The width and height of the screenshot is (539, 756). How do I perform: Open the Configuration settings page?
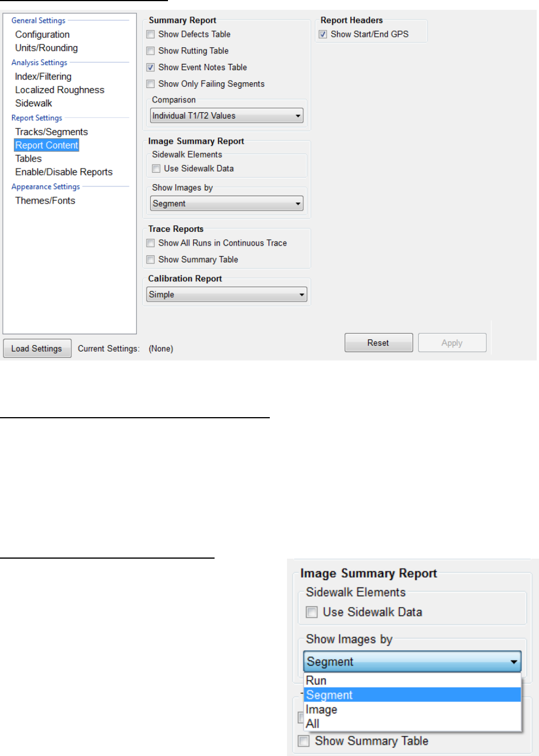pyautogui.click(x=42, y=35)
